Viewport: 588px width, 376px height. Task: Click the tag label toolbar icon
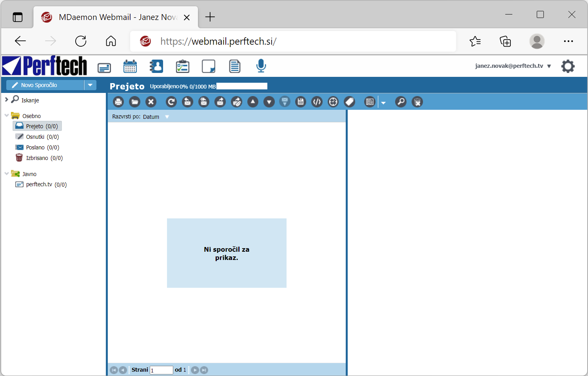[x=349, y=102]
